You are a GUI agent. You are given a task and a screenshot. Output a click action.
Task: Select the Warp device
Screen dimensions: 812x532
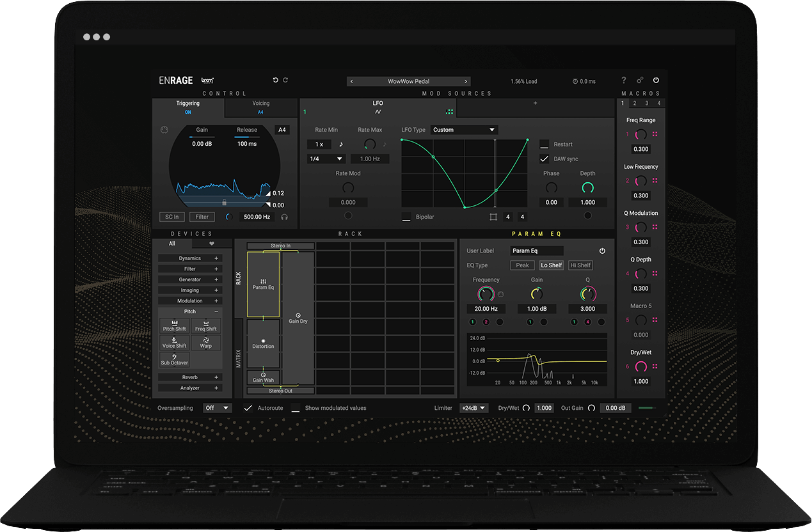tap(206, 342)
